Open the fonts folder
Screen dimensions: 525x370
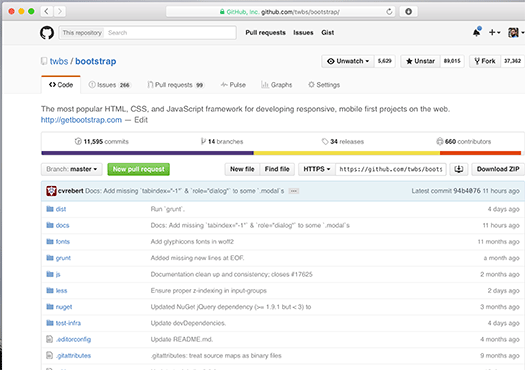coord(63,241)
